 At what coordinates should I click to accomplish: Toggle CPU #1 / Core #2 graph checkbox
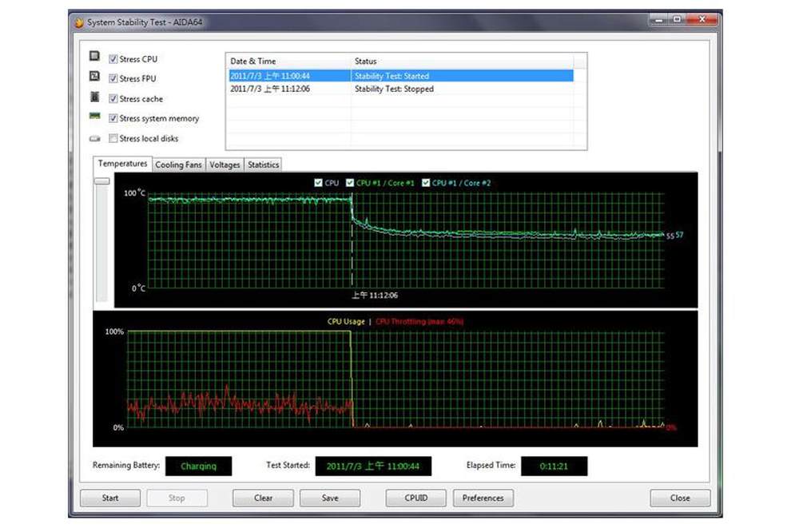click(426, 182)
